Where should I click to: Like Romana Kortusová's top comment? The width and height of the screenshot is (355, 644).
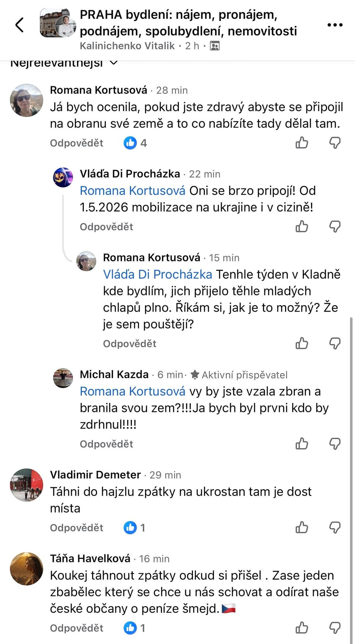coord(301,143)
